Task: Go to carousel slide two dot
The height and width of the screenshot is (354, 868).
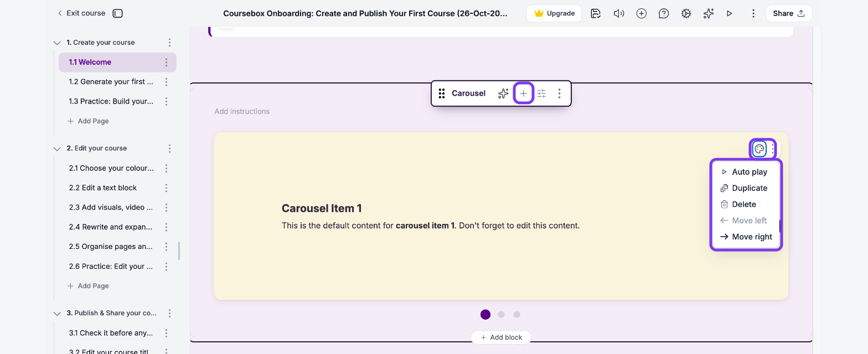Action: 501,315
